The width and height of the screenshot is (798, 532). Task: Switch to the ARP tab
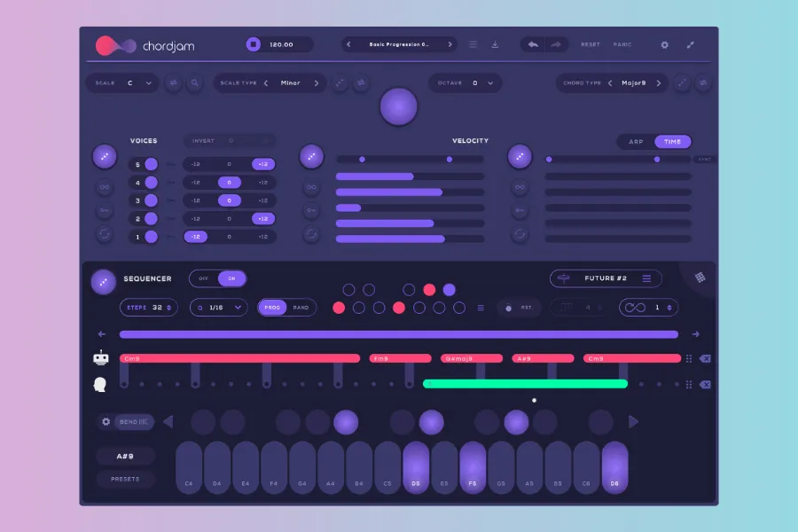[636, 142]
